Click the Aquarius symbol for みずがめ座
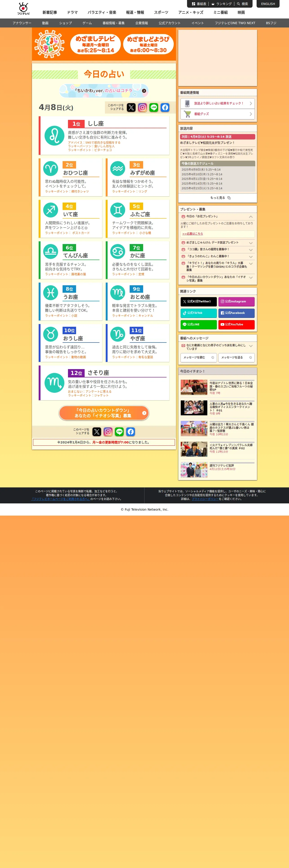 click(118, 169)
